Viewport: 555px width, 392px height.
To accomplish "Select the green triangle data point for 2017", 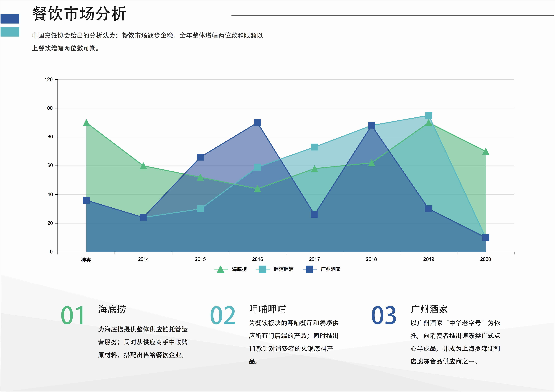I will (314, 169).
